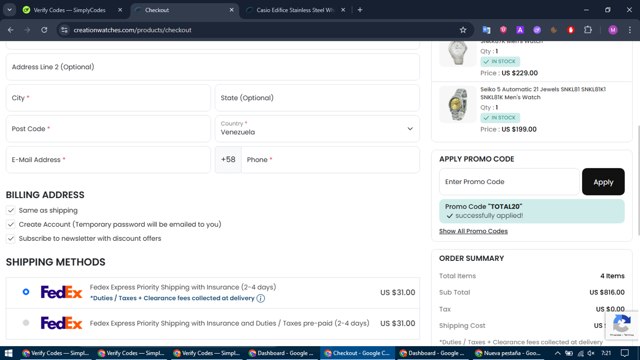Open the Extensions puzzle-piece menu
This screenshot has height=360, width=640.
pyautogui.click(x=588, y=30)
